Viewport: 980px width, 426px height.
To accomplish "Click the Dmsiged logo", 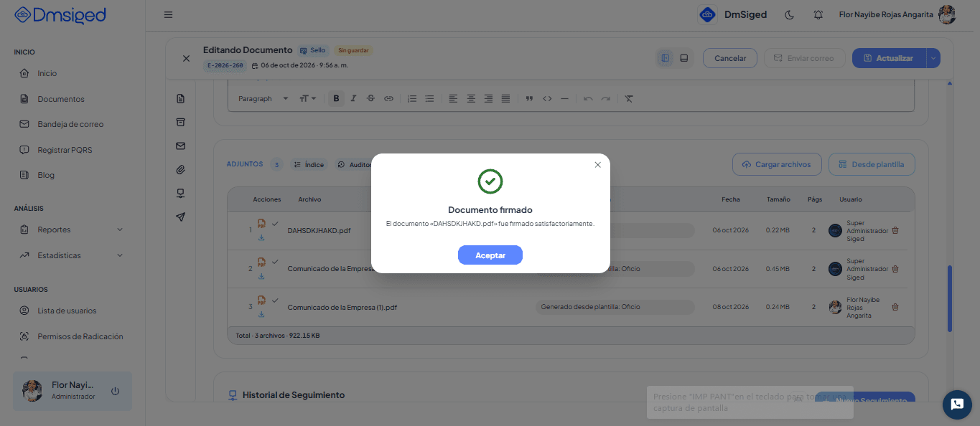I will point(60,15).
